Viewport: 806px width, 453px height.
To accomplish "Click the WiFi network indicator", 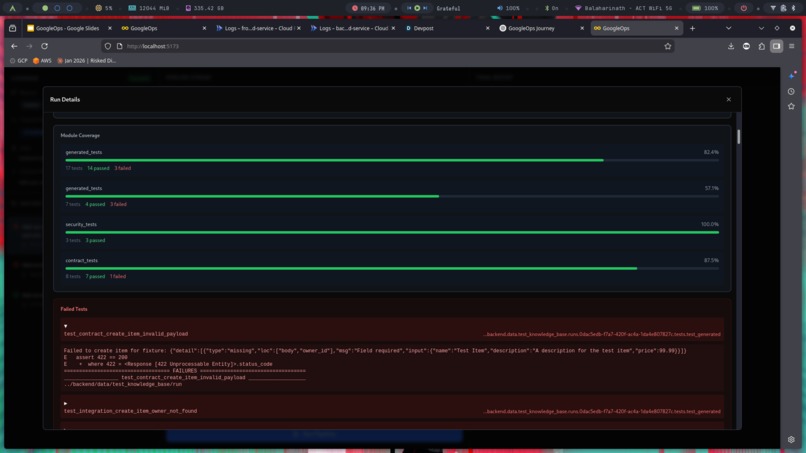I will click(x=623, y=8).
